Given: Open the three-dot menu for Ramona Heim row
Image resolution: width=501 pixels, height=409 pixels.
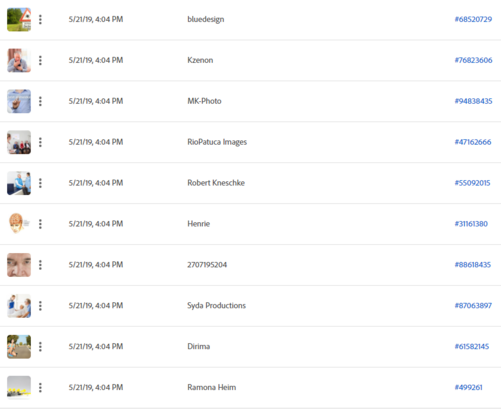Looking at the screenshot, I should pyautogui.click(x=40, y=387).
